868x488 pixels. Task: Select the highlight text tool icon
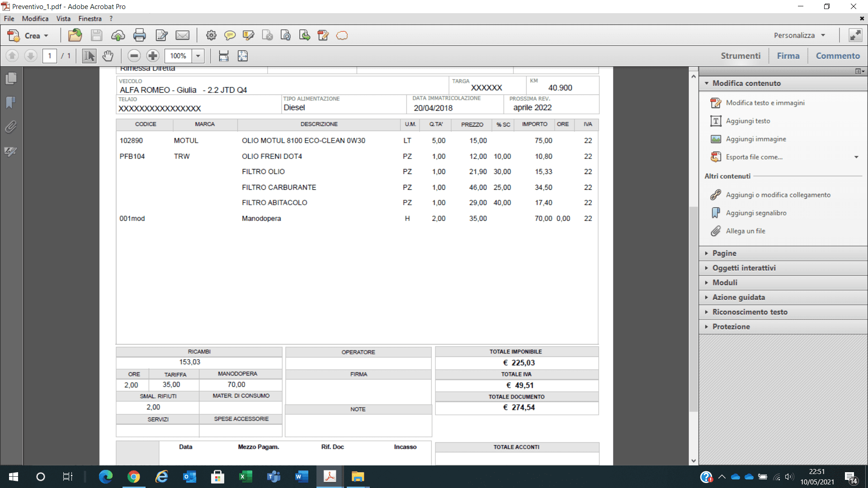coord(248,35)
